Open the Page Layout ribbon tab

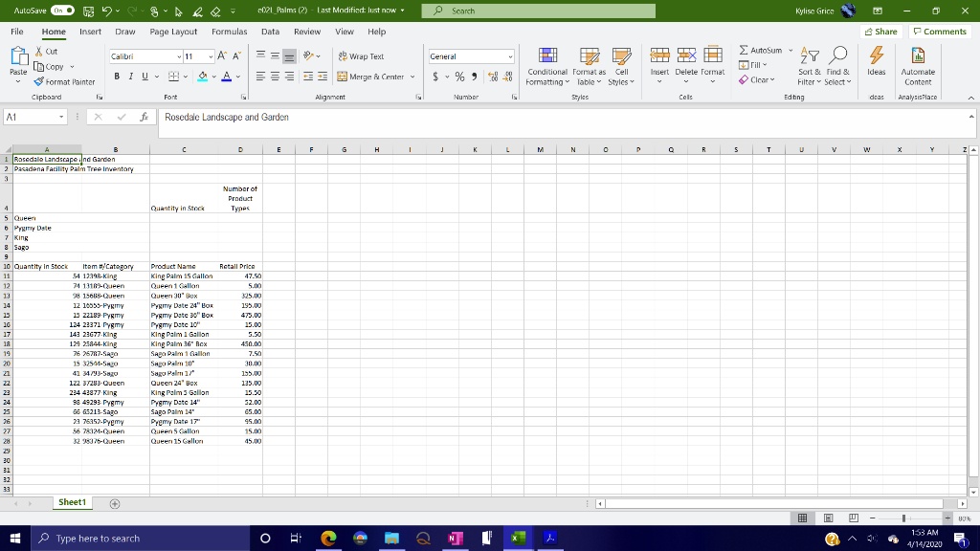pos(173,32)
